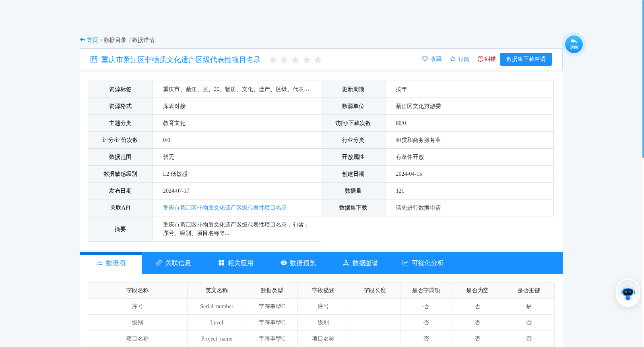Screen dimensions: 644x347
Task: Click the 请先进行数据申请 text
Action: pos(419,208)
